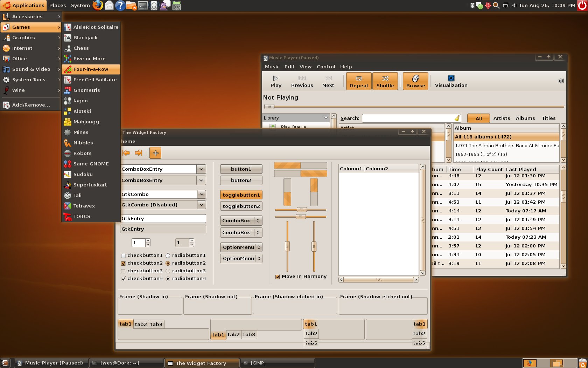Viewport: 588px width, 368px height.
Task: Switch to Music Player from the bottom taskbar
Action: (x=51, y=363)
